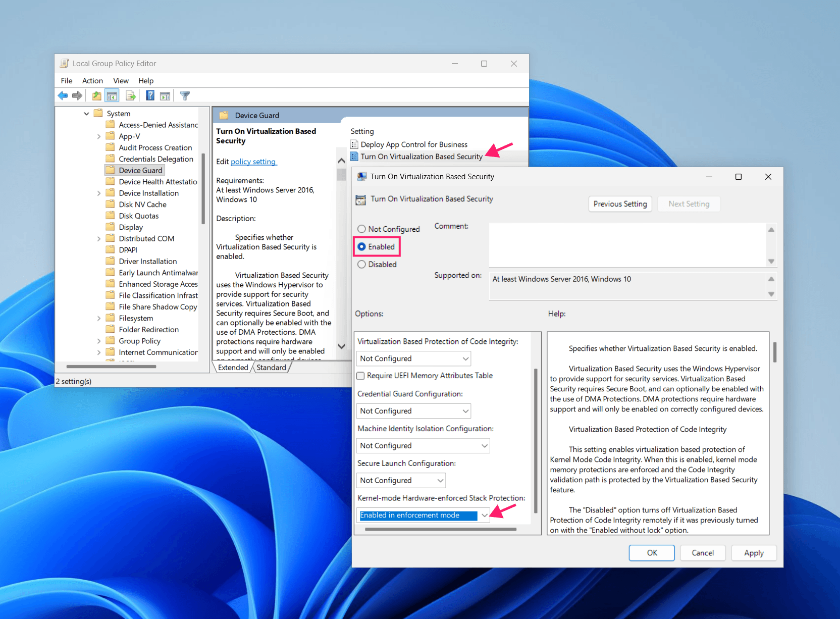
Task: Click the DPAPI folder icon
Action: [110, 249]
